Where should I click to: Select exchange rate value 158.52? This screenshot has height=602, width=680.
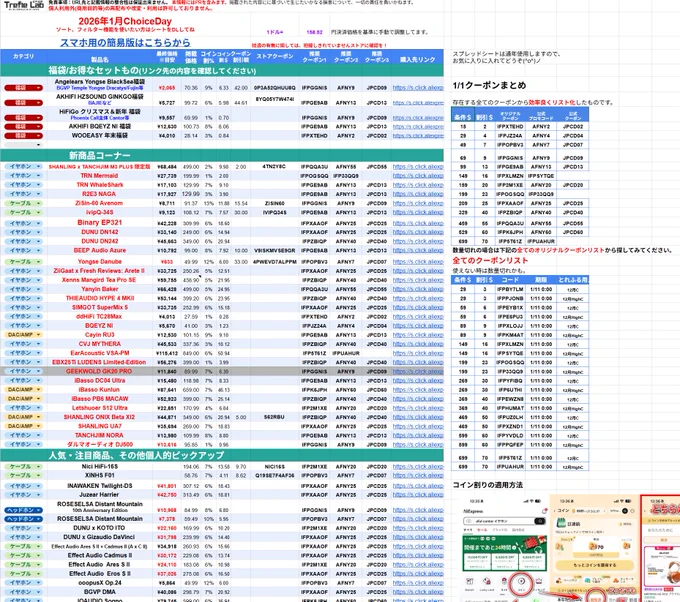pyautogui.click(x=314, y=32)
